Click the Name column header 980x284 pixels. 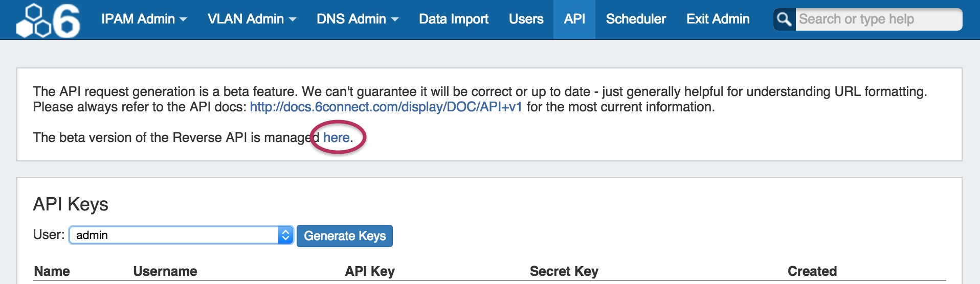click(52, 271)
